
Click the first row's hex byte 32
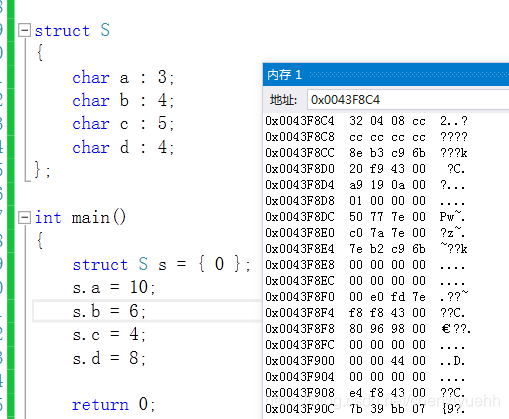tap(356, 121)
